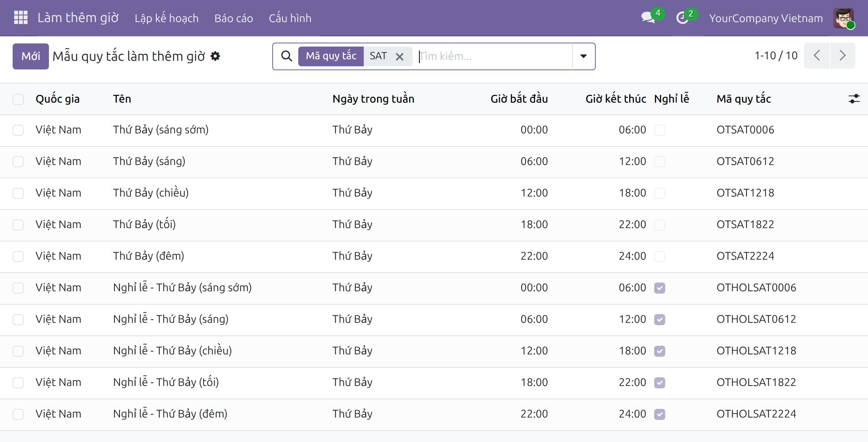Select the OTSAT0006 row checkbox
Screen dimensions: 868x442
point(18,130)
